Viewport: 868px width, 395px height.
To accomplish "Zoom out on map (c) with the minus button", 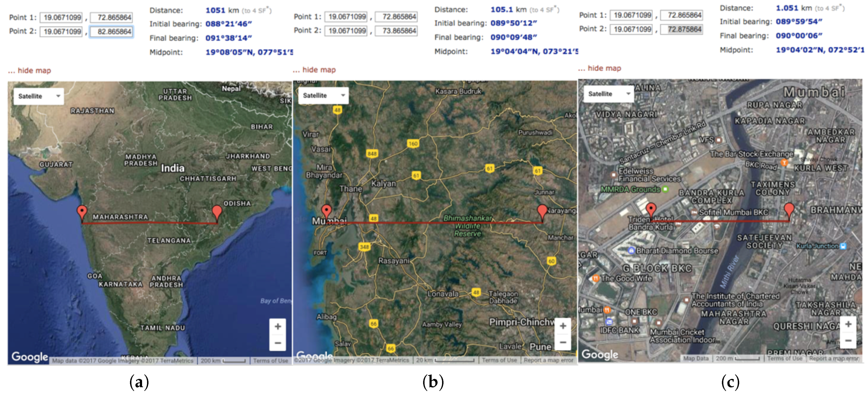I will [x=848, y=340].
